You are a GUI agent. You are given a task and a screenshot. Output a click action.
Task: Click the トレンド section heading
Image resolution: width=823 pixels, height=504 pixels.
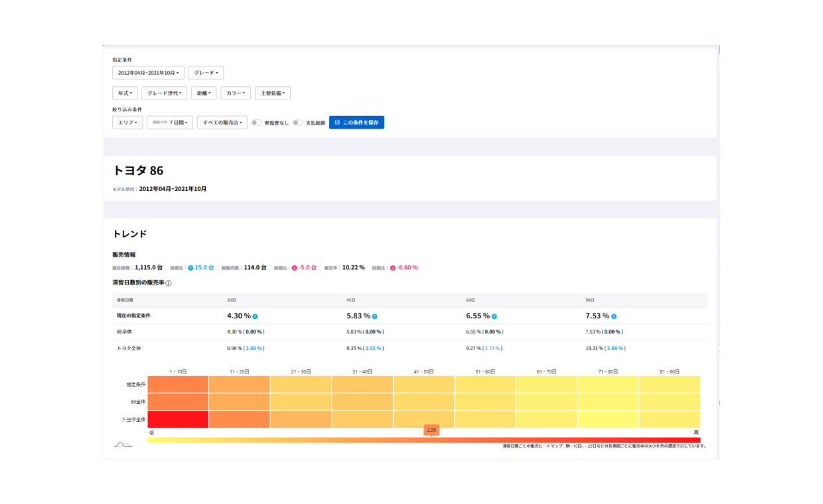click(x=129, y=234)
